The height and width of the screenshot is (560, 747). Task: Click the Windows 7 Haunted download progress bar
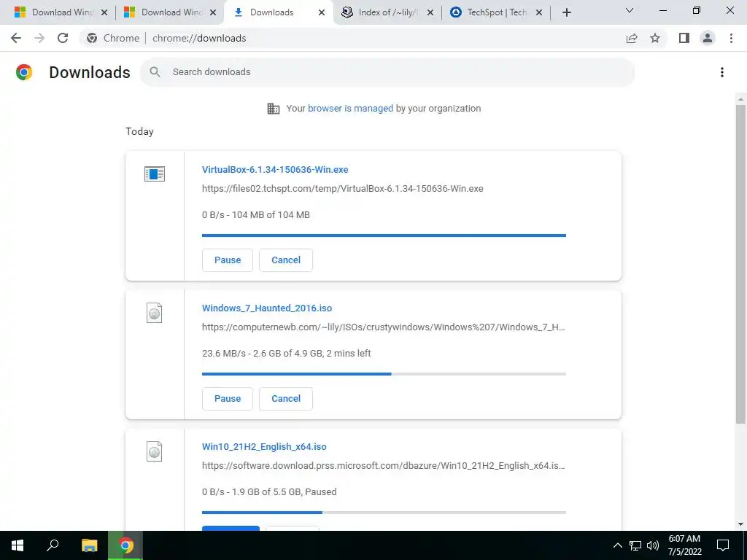coord(384,374)
